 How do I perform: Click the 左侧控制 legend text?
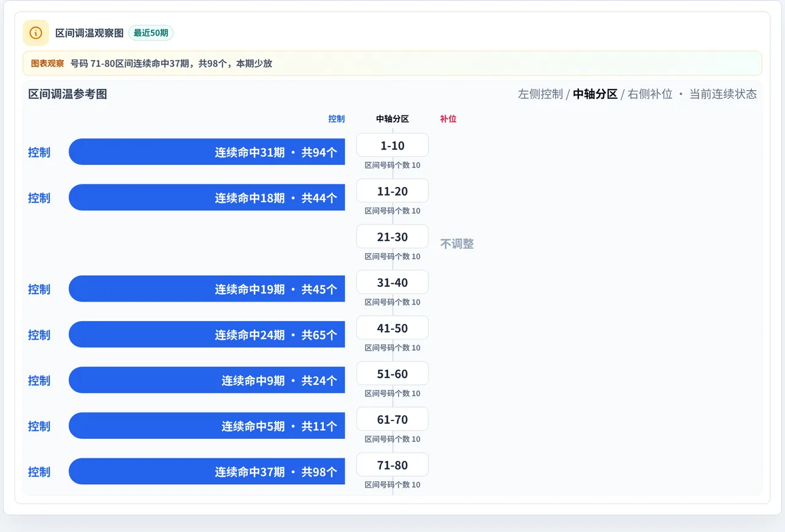pos(540,94)
